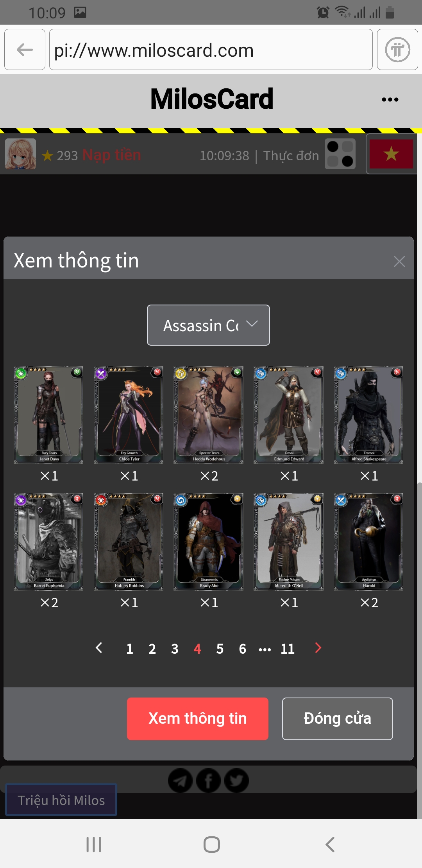This screenshot has width=422, height=868.
Task: Open the Telegram social icon
Action: tap(180, 781)
